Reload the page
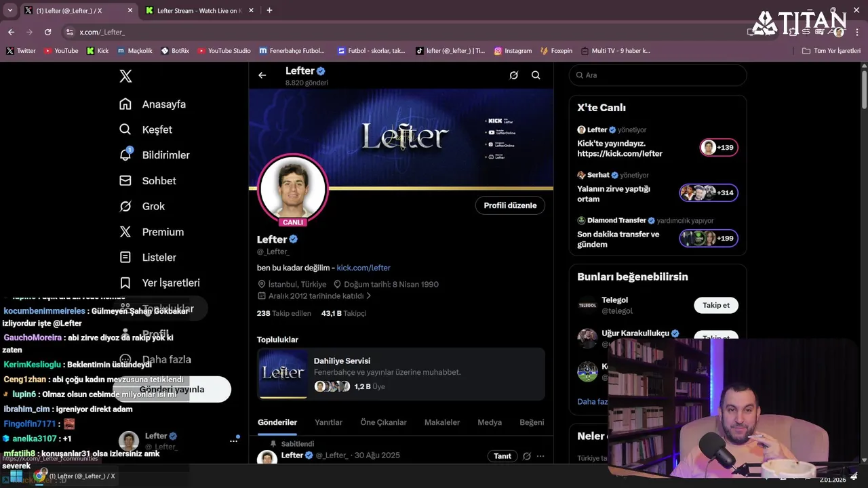Screen dimensions: 868x488 [x=47, y=32]
